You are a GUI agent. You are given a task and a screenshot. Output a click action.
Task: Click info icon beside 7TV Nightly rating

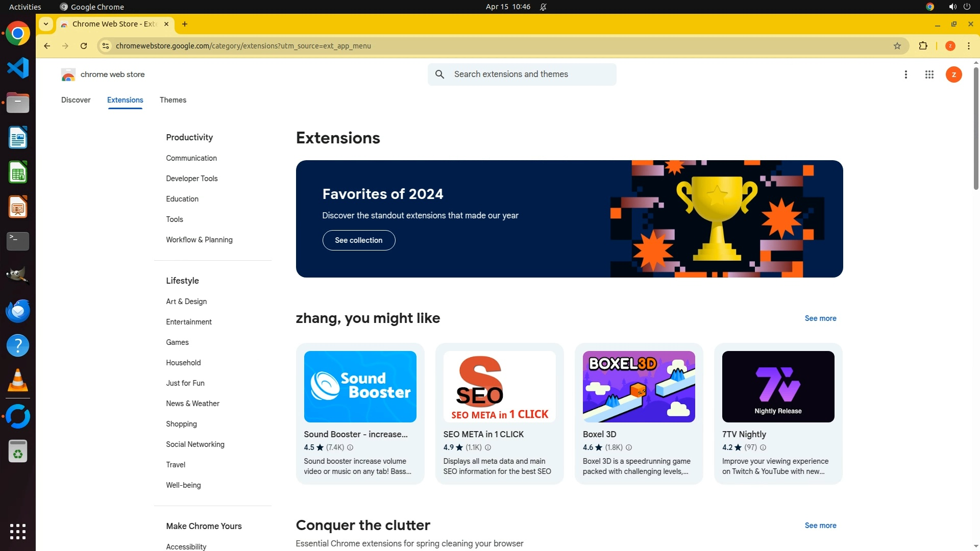[x=763, y=447]
